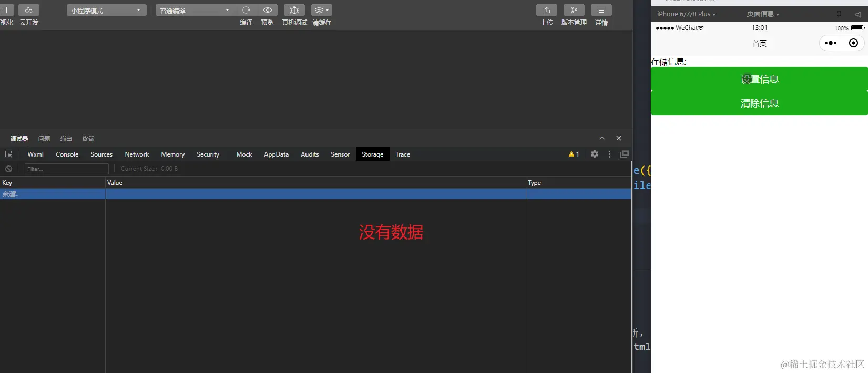Open the Memory tab
The image size is (868, 373).
click(173, 154)
